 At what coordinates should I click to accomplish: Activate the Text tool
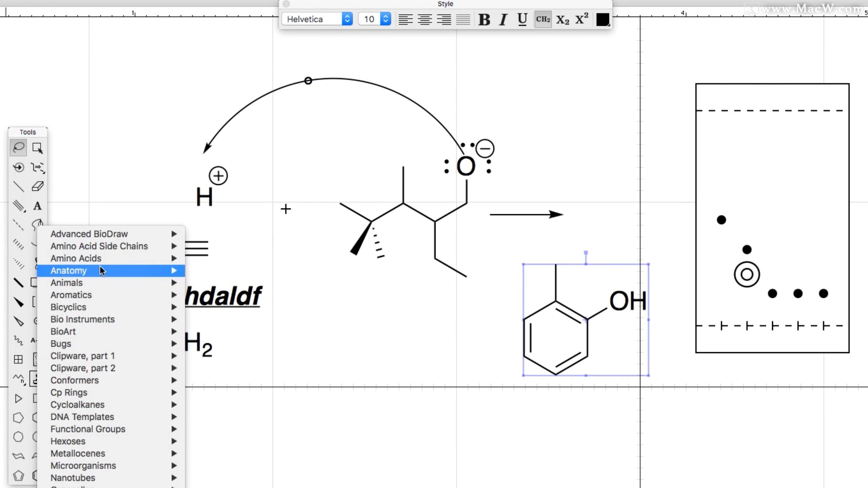click(x=37, y=206)
